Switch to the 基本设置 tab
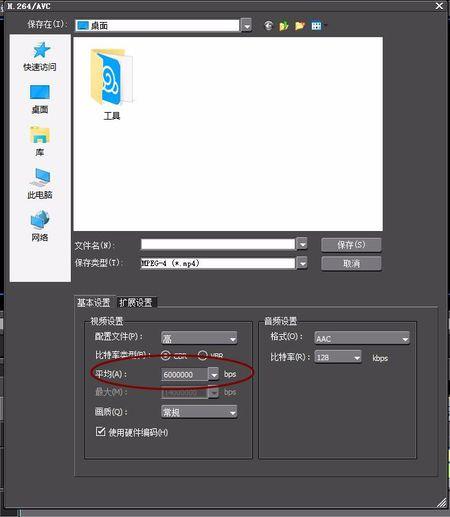The width and height of the screenshot is (450, 517). (x=94, y=303)
